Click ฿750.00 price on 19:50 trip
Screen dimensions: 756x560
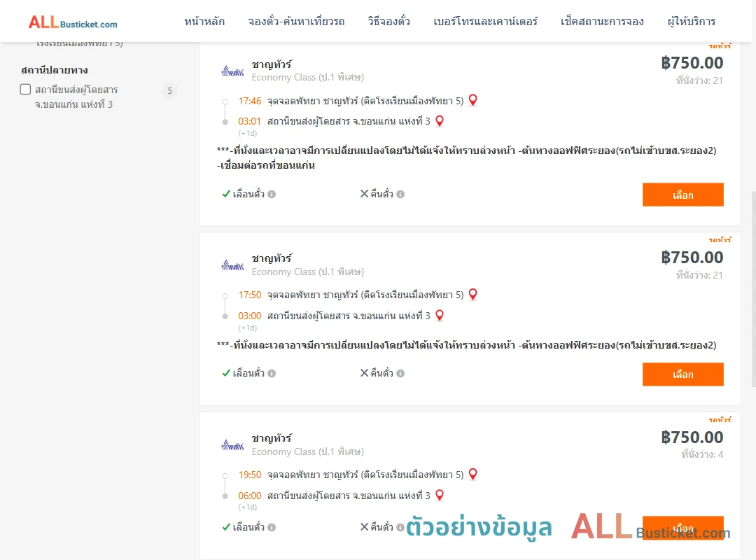click(x=692, y=437)
